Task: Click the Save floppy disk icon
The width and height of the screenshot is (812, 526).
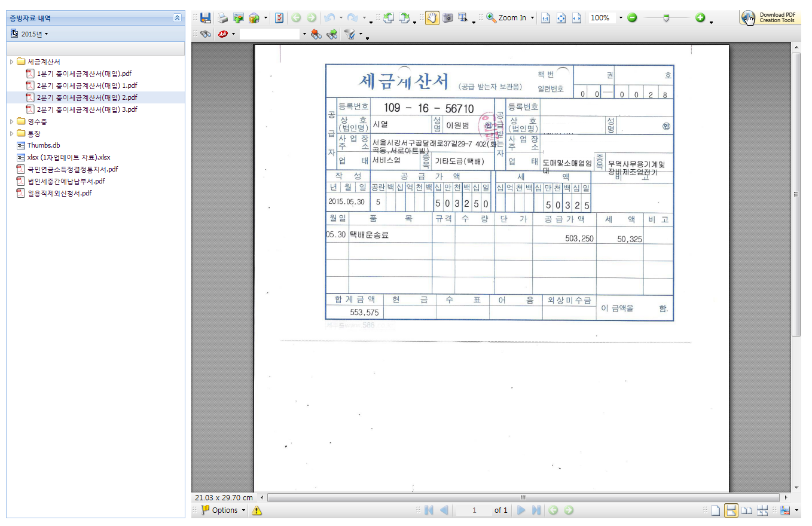Action: 206,18
